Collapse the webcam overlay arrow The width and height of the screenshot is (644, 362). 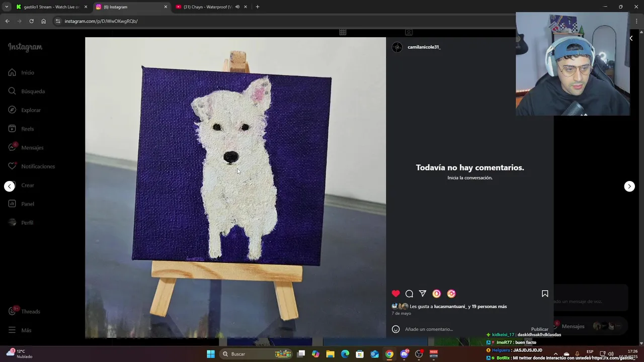[x=631, y=38]
